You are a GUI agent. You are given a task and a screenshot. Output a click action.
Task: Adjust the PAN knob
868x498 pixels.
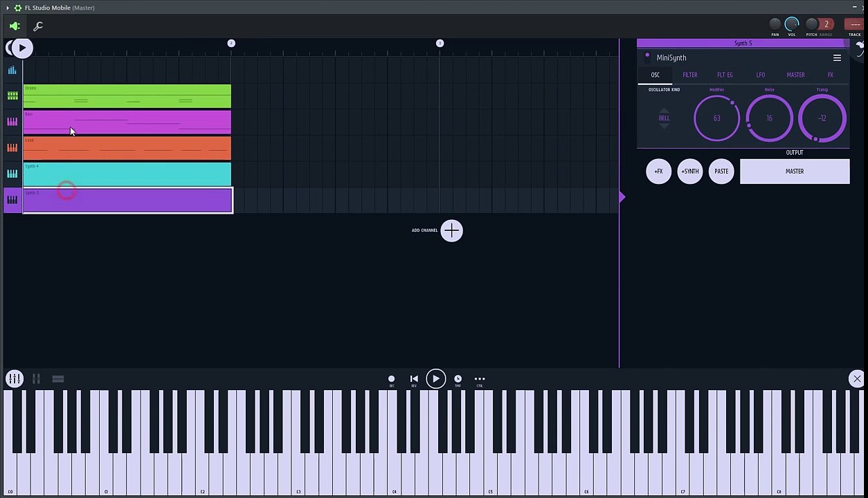[x=775, y=24]
